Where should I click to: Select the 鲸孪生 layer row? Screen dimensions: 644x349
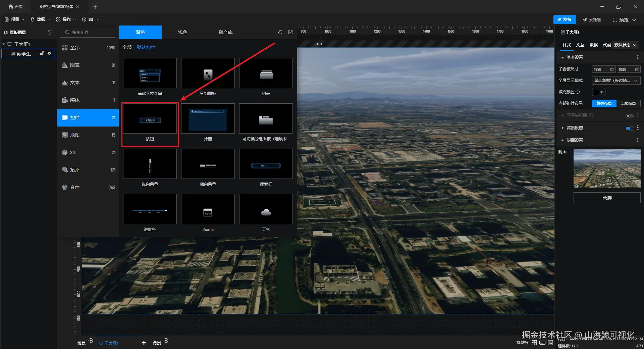coord(28,53)
